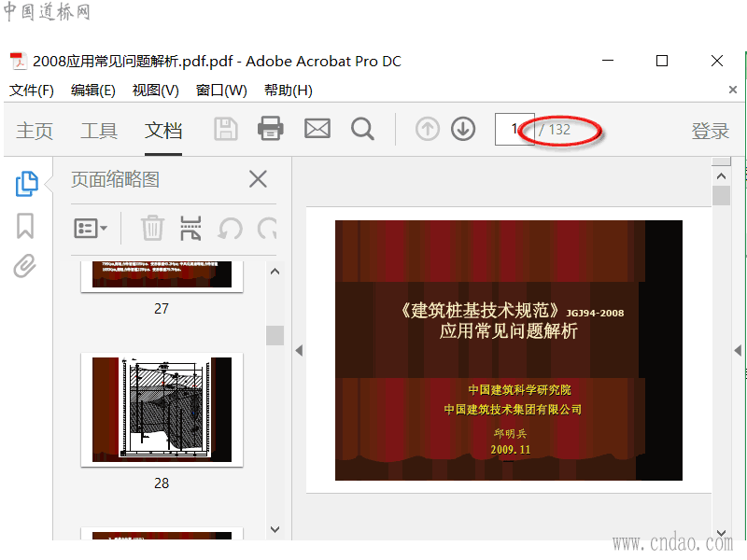The height and width of the screenshot is (560, 747).
Task: Click the Acrobat PDF title bar icon
Action: pos(18,61)
